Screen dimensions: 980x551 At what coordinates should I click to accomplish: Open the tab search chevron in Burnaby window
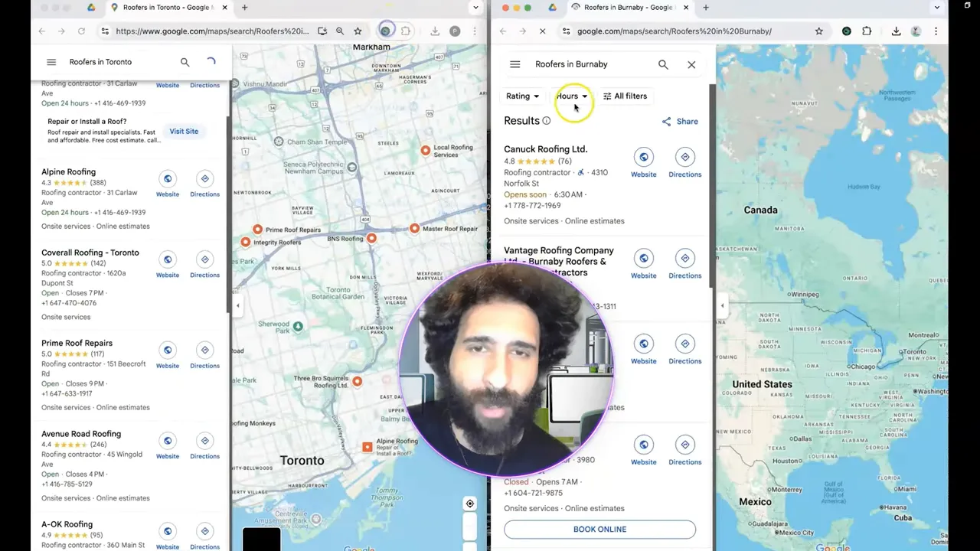(x=937, y=8)
